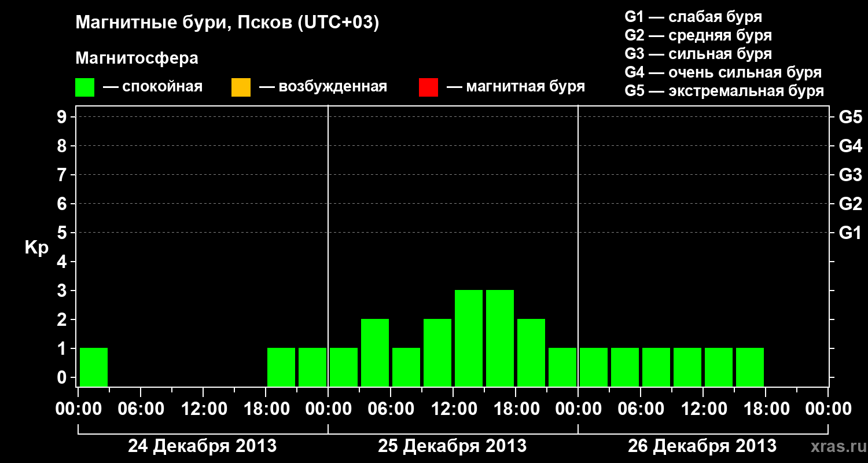Click 'G5 — экстремальная буря' legend line

pyautogui.click(x=724, y=91)
